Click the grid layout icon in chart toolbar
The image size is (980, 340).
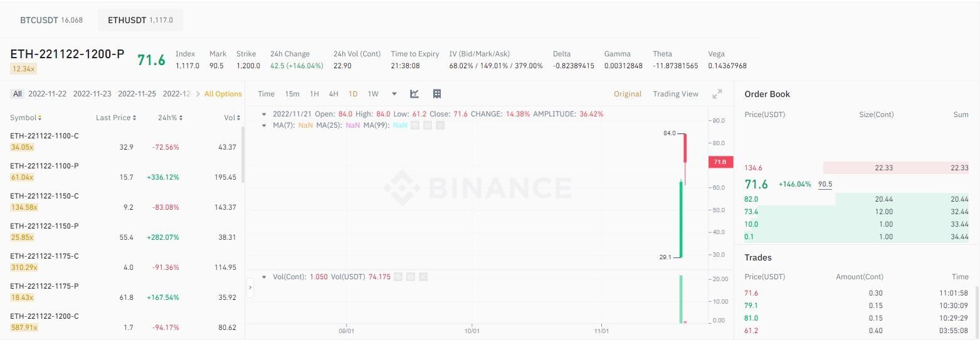[437, 94]
